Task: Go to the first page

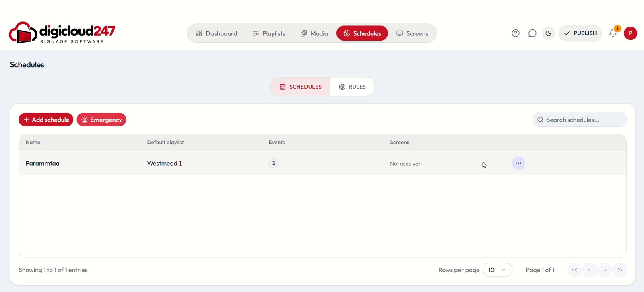Action: [x=575, y=270]
